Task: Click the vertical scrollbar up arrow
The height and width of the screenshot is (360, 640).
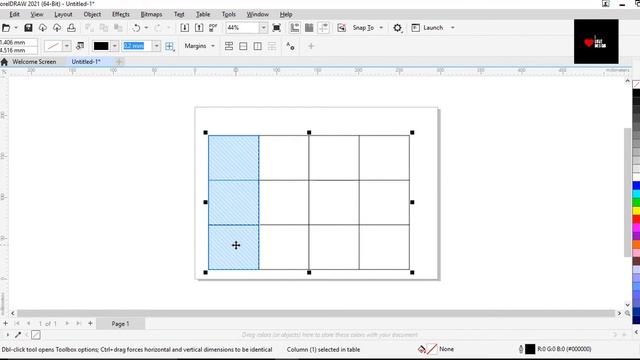Action: click(627, 81)
